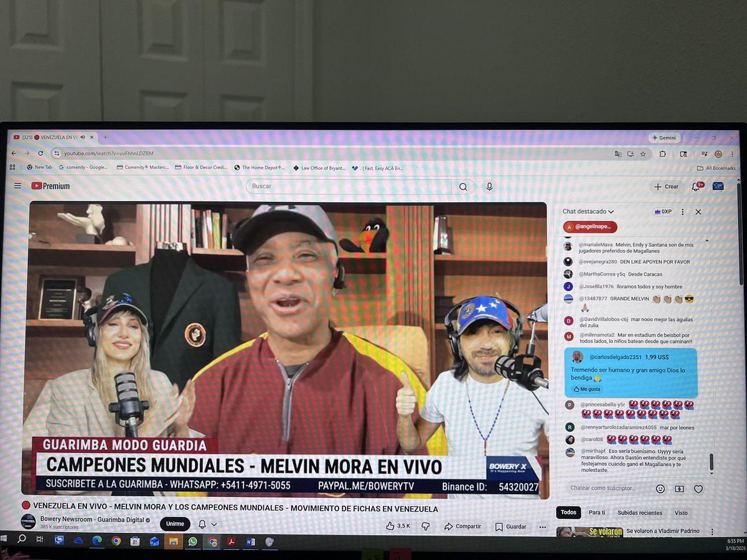Mute the tab audio speaker icon
The width and height of the screenshot is (747, 560).
coord(82,137)
